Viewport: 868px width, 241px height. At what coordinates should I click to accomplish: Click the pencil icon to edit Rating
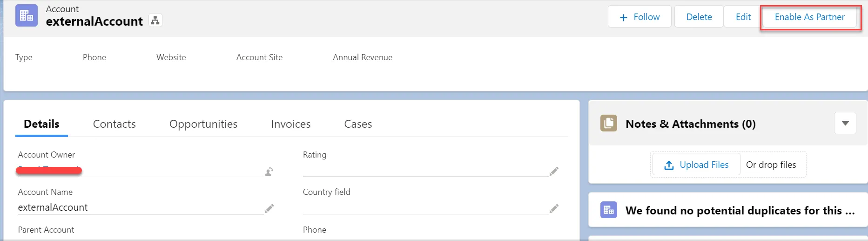(x=554, y=172)
